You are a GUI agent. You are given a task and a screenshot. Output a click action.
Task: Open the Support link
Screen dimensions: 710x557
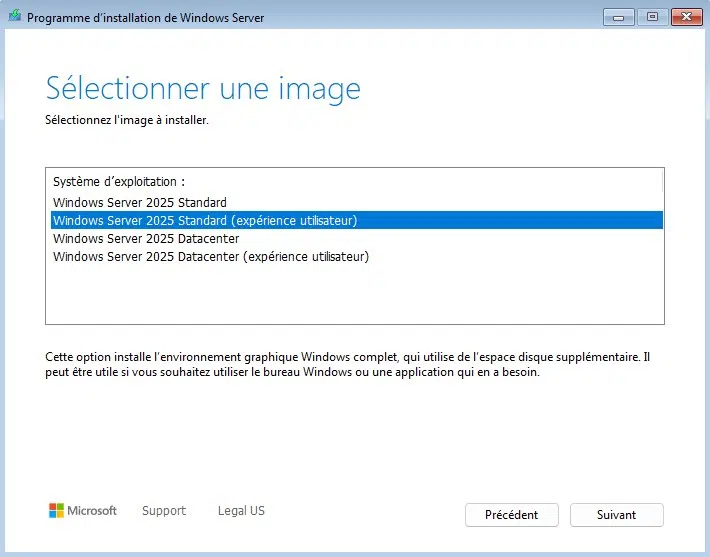(164, 511)
